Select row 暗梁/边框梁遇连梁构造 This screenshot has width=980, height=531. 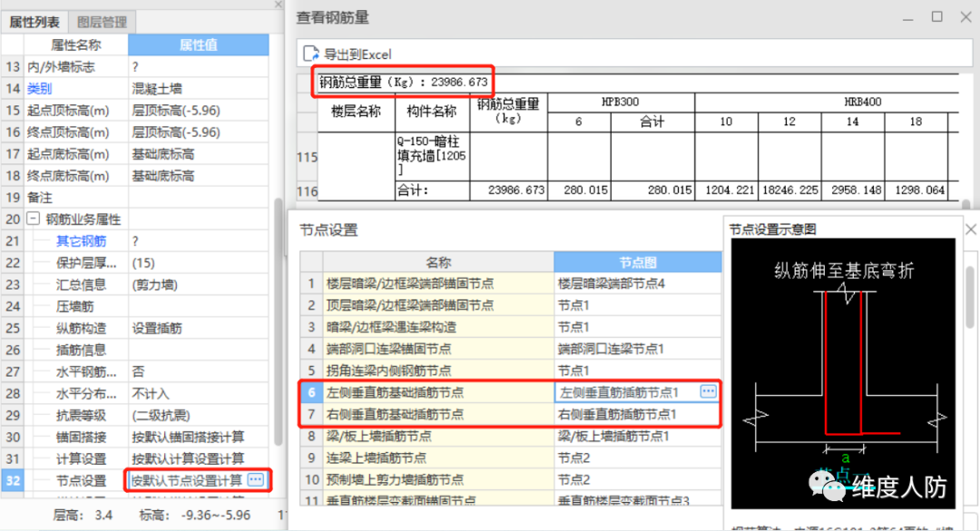[x=510, y=327]
